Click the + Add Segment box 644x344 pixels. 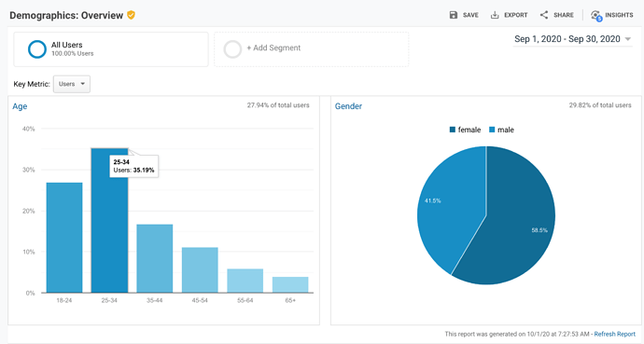pos(312,49)
